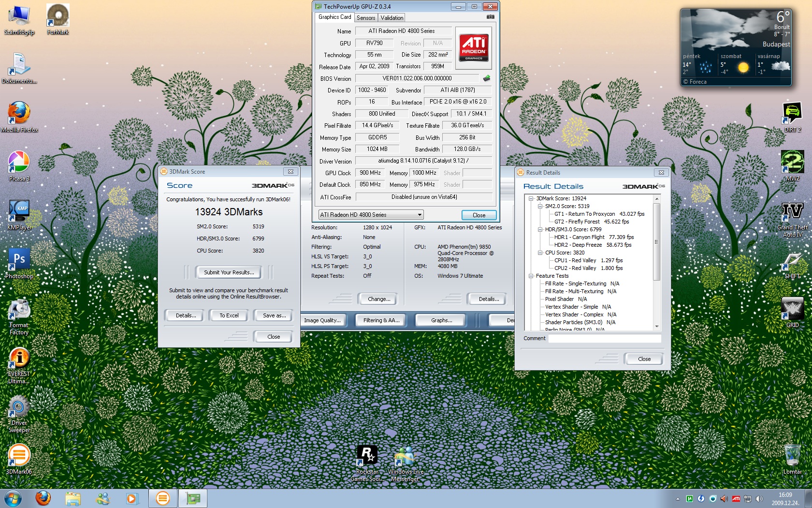Close the 3DMark Score dialog with Close
Screen dimensions: 812x508
coord(274,337)
